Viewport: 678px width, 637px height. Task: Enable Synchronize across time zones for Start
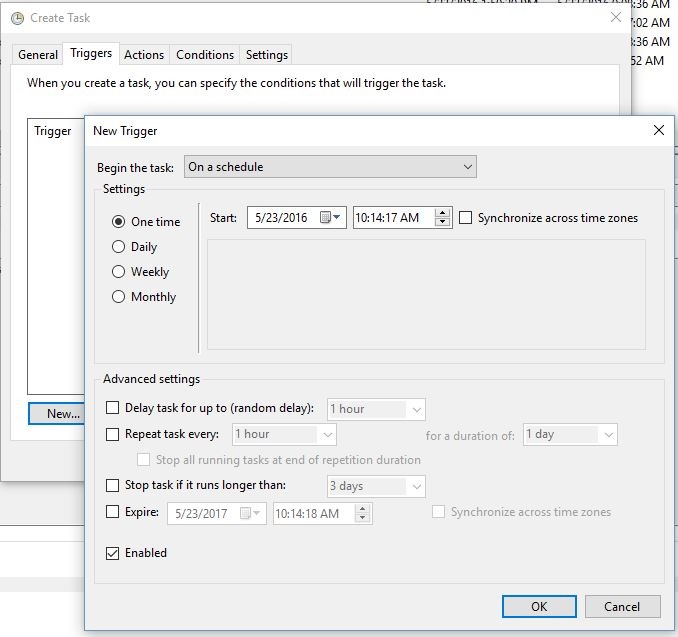[466, 218]
